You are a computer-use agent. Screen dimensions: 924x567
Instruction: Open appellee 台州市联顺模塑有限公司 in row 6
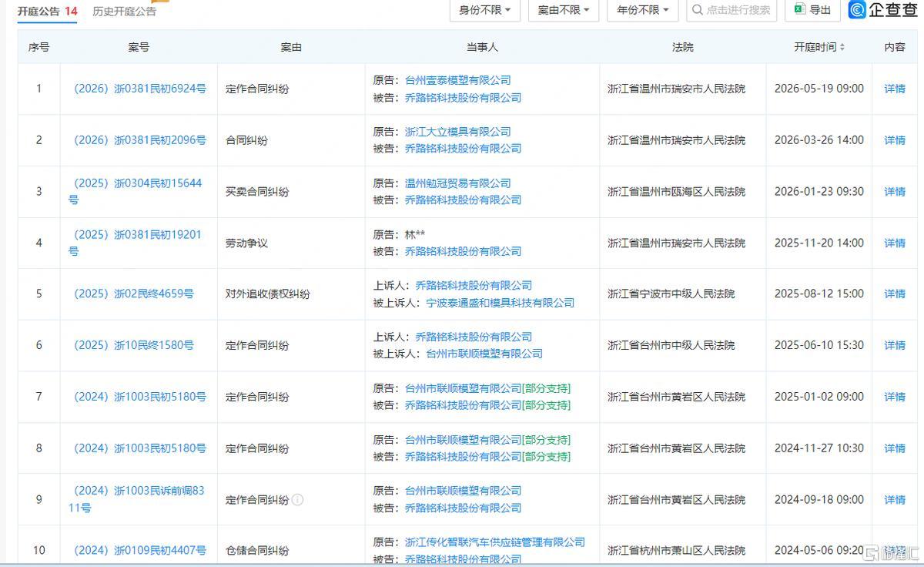(x=485, y=354)
